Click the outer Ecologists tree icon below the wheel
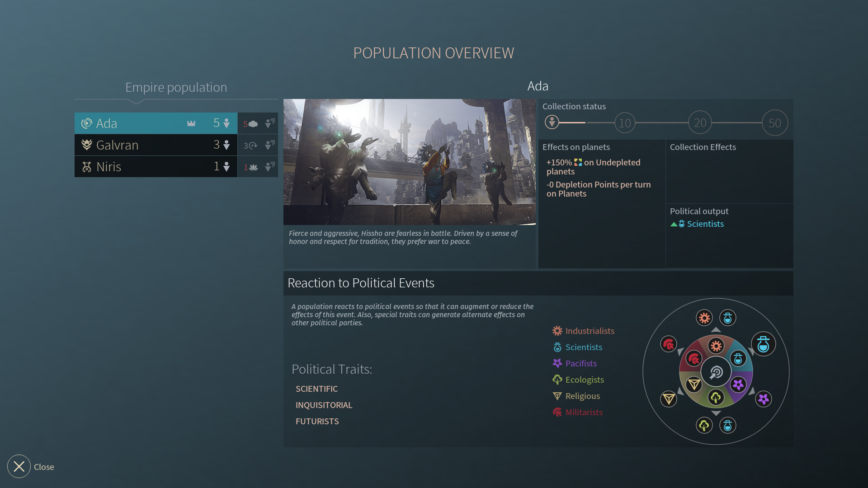The width and height of the screenshot is (868, 488). 704,426
